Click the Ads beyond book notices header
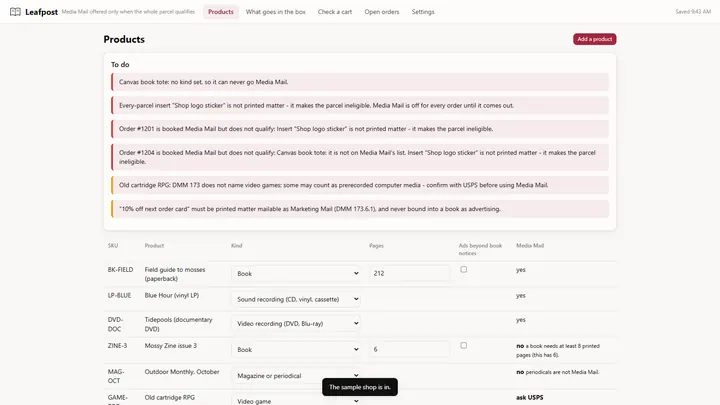The image size is (720, 405). pyautogui.click(x=480, y=249)
